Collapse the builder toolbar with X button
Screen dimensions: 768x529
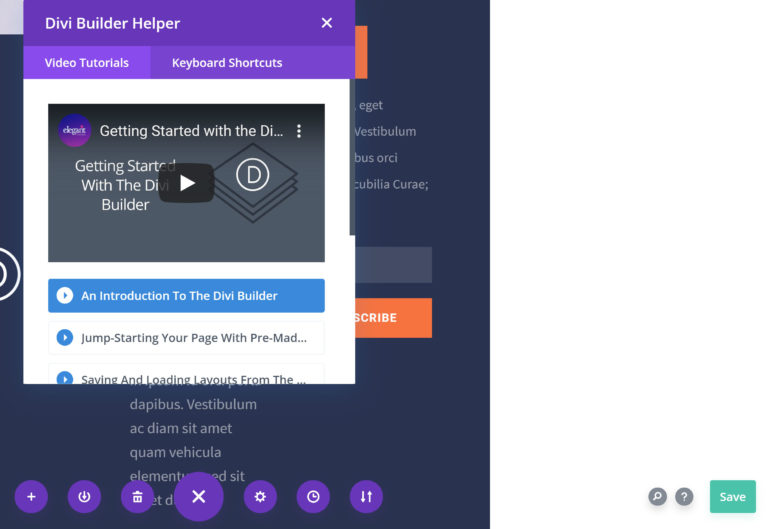click(x=199, y=497)
